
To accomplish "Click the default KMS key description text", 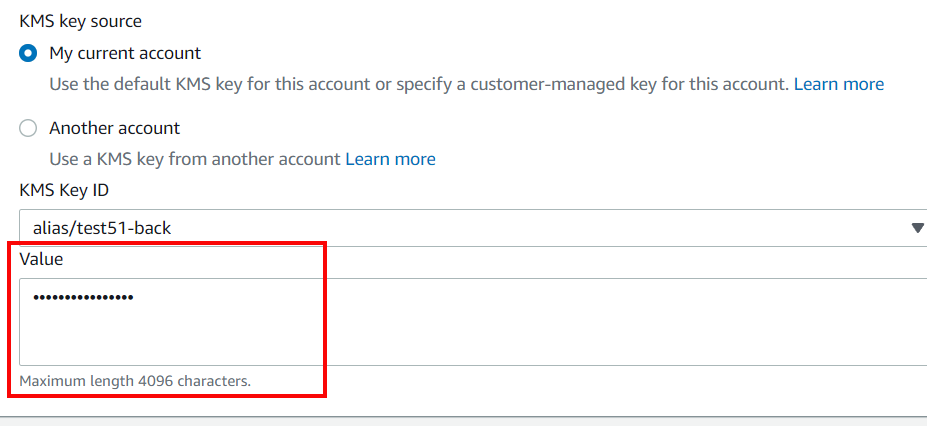I will (419, 84).
